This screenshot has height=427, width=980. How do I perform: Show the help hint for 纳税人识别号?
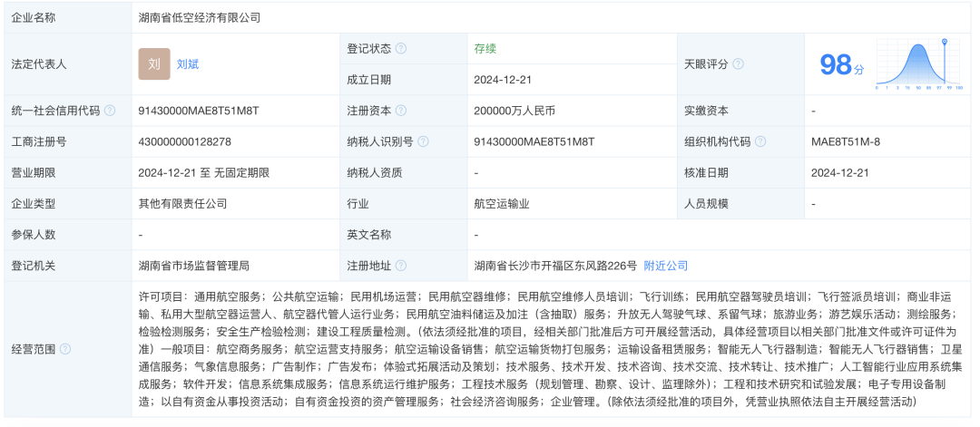(x=423, y=141)
